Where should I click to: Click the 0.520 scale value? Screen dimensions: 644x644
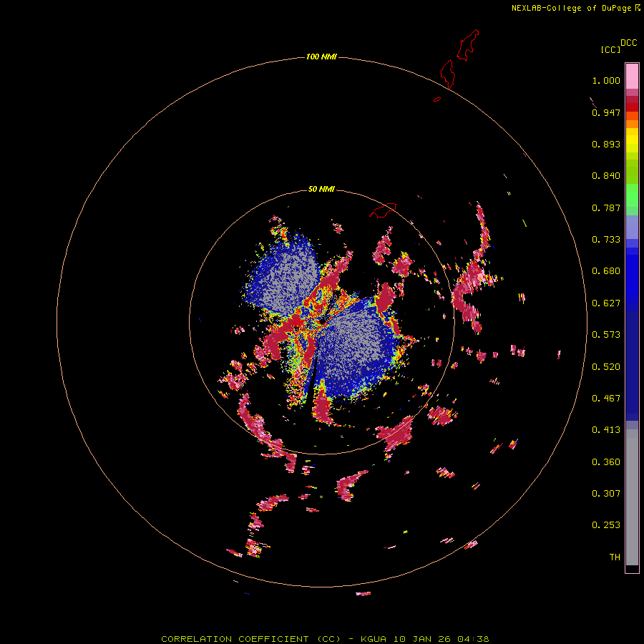[x=606, y=367]
